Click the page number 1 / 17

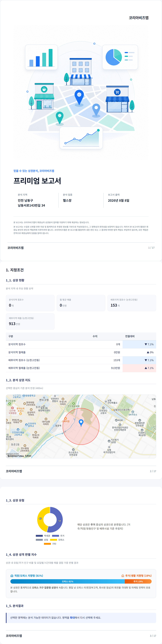pos(151,248)
